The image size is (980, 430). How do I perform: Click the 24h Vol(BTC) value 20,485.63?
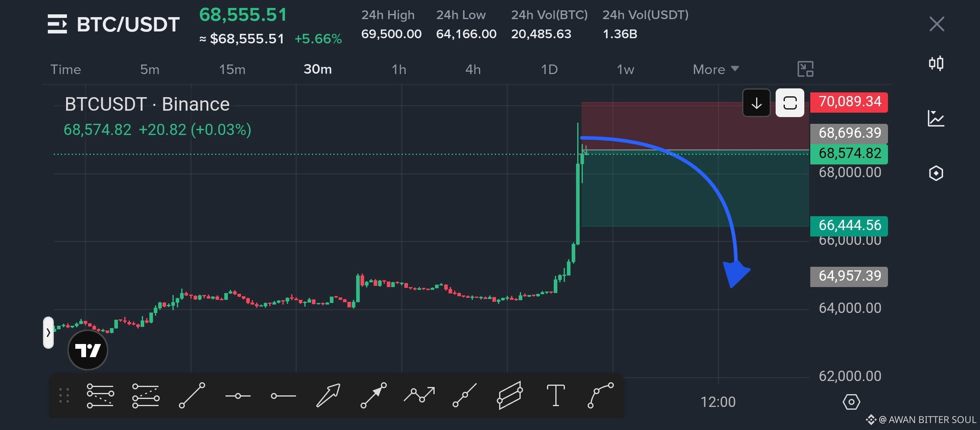point(541,34)
